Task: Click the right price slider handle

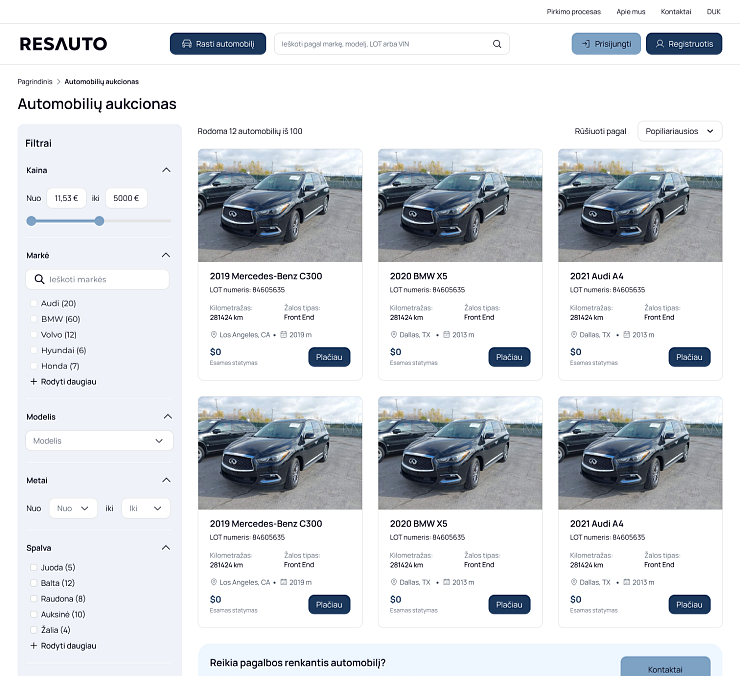Action: 99,220
